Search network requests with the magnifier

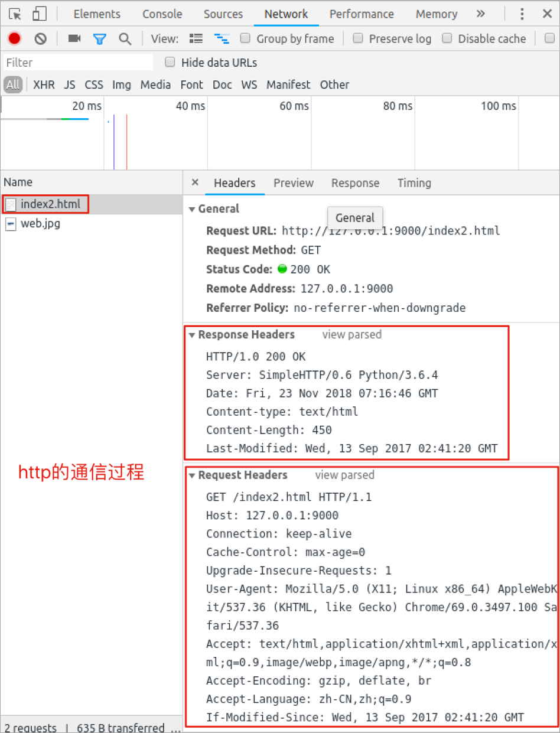tap(125, 38)
